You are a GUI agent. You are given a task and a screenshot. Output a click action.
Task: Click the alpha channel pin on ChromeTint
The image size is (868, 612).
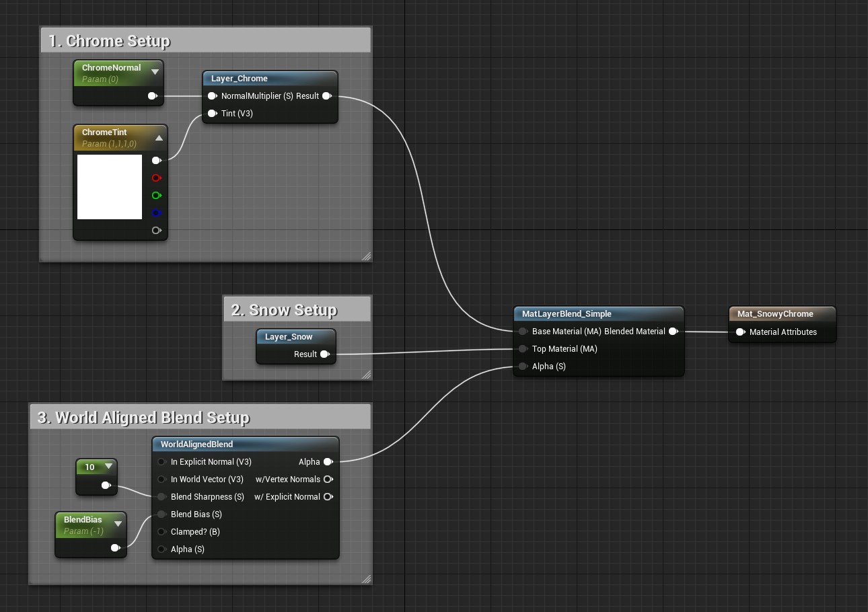157,231
